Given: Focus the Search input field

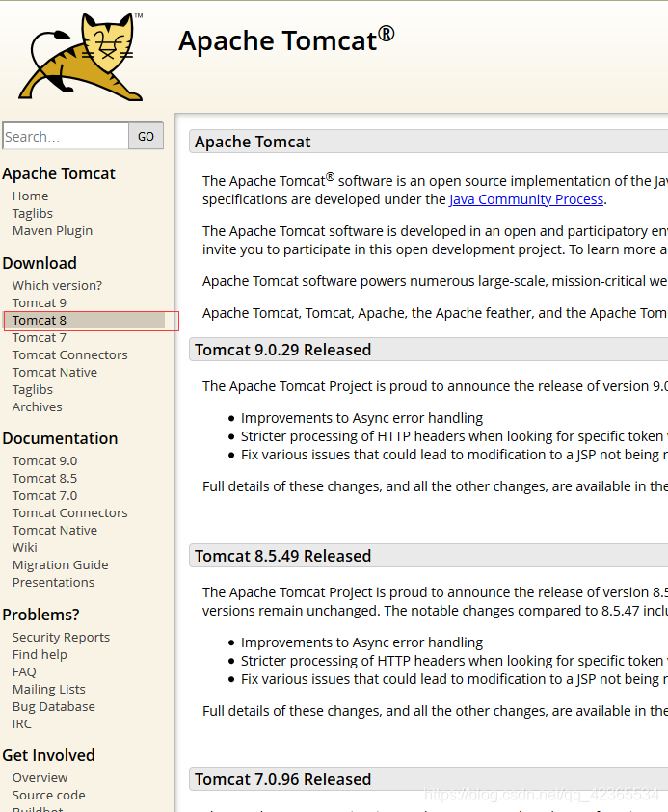Looking at the screenshot, I should (x=66, y=136).
